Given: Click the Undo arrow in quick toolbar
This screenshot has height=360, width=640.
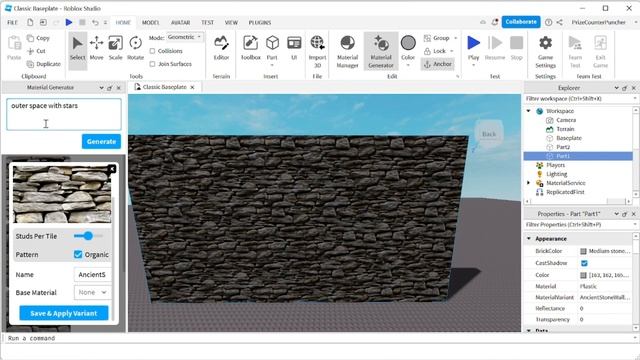Looking at the screenshot, I should point(95,22).
